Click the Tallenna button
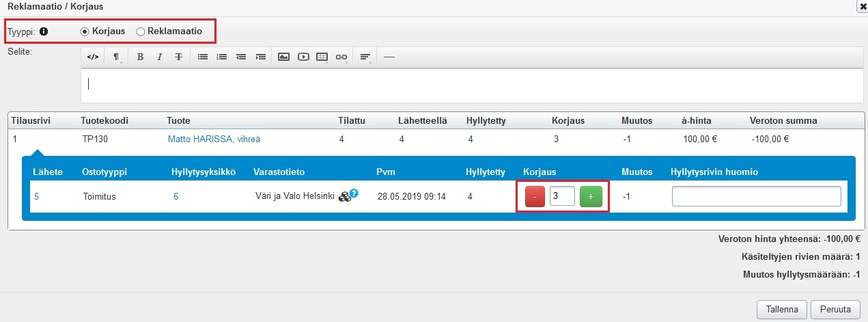The height and width of the screenshot is (322, 868). coord(782,309)
